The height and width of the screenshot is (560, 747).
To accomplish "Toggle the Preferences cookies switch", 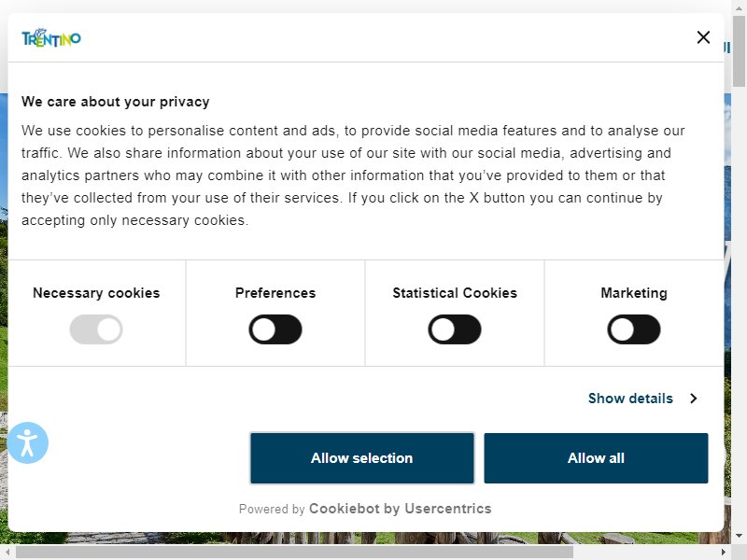I will (x=275, y=329).
